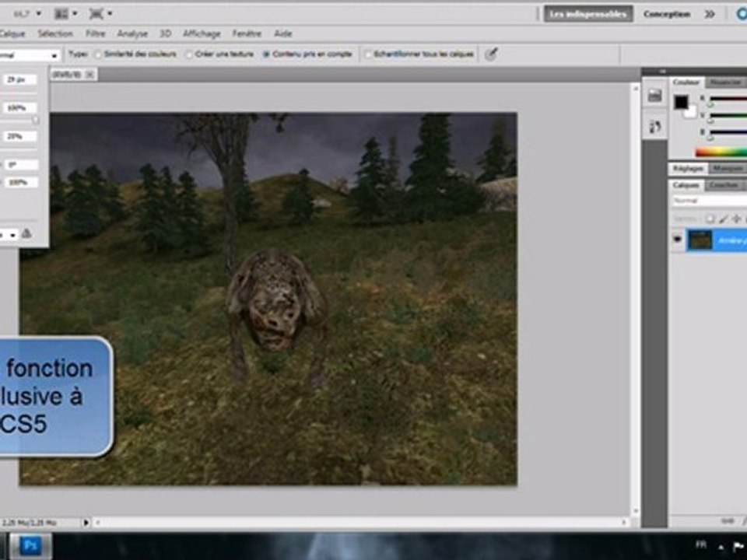Viewport: 747px width, 560px height.
Task: Edit the spacing 25% field
Action: click(x=20, y=137)
